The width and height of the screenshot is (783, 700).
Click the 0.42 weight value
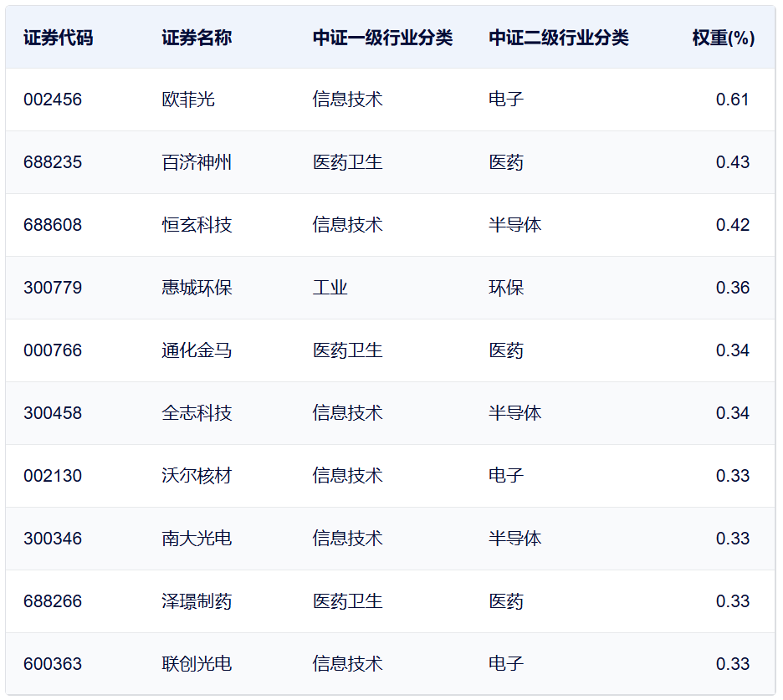pyautogui.click(x=733, y=225)
